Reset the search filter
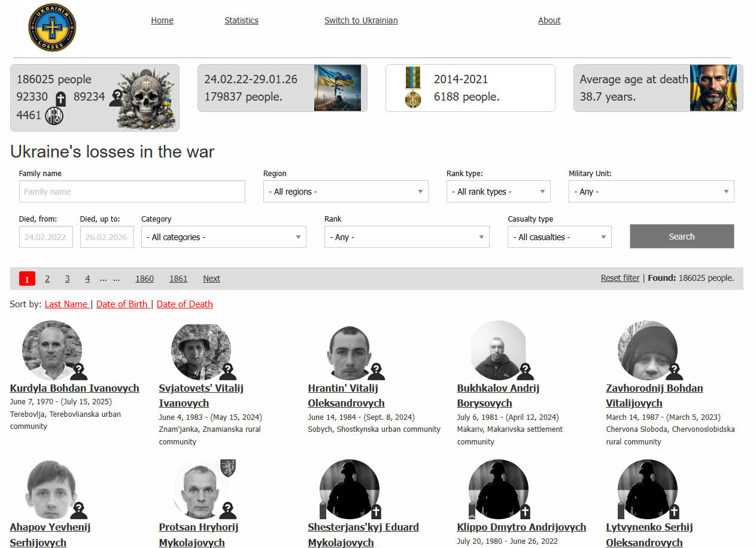Screen dimensions: 756x548 [x=620, y=278]
